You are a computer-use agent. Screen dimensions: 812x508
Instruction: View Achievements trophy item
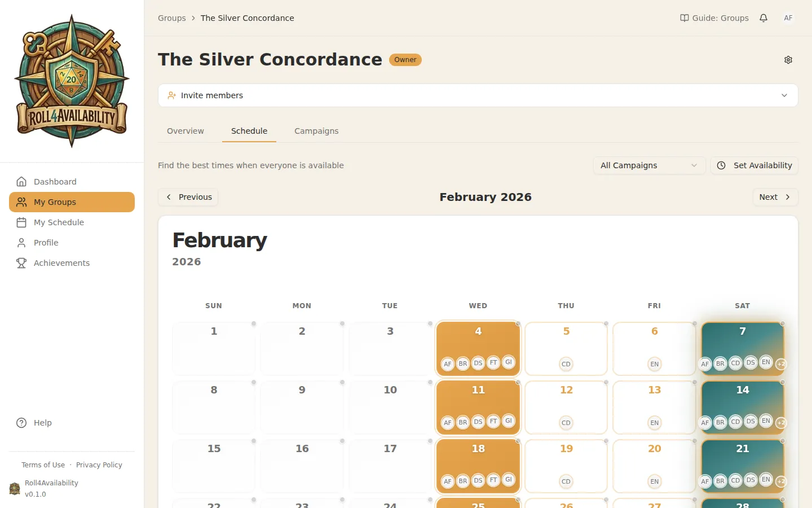[61, 263]
